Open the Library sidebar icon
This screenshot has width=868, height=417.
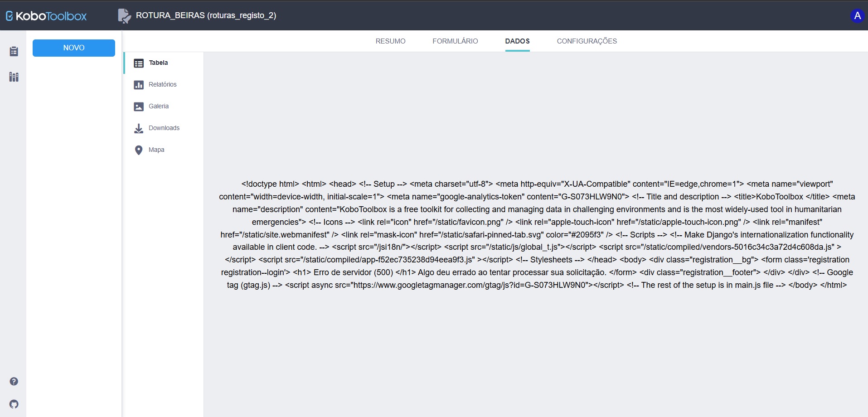click(14, 77)
